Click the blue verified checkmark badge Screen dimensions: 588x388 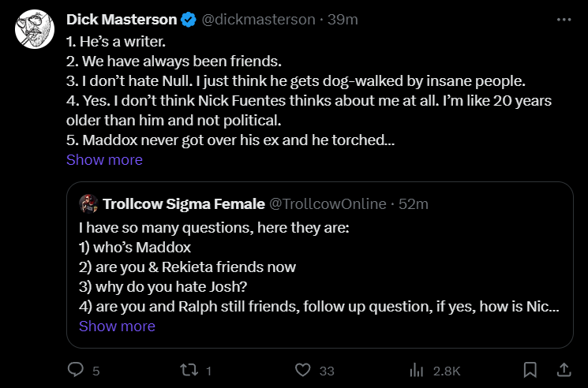[x=189, y=19]
